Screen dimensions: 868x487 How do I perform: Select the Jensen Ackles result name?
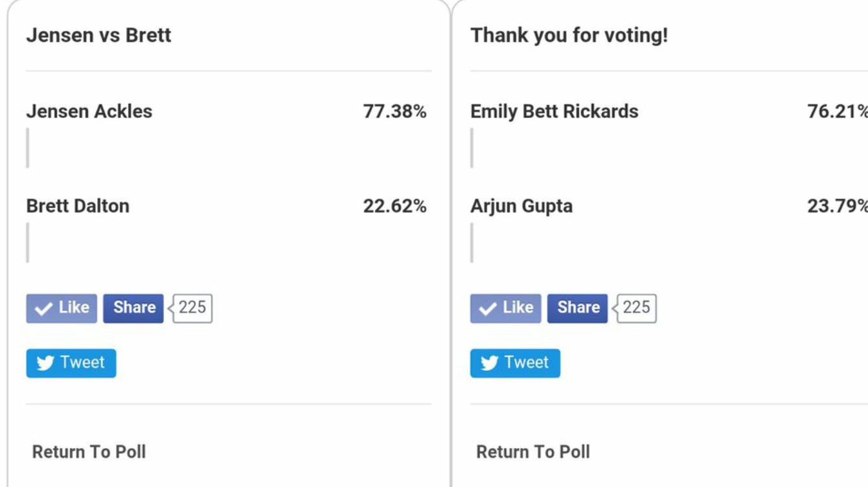click(89, 111)
